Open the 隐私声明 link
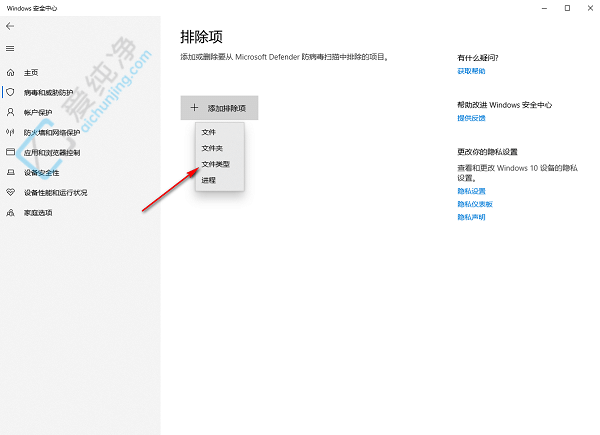This screenshot has height=435, width=600. tap(471, 217)
